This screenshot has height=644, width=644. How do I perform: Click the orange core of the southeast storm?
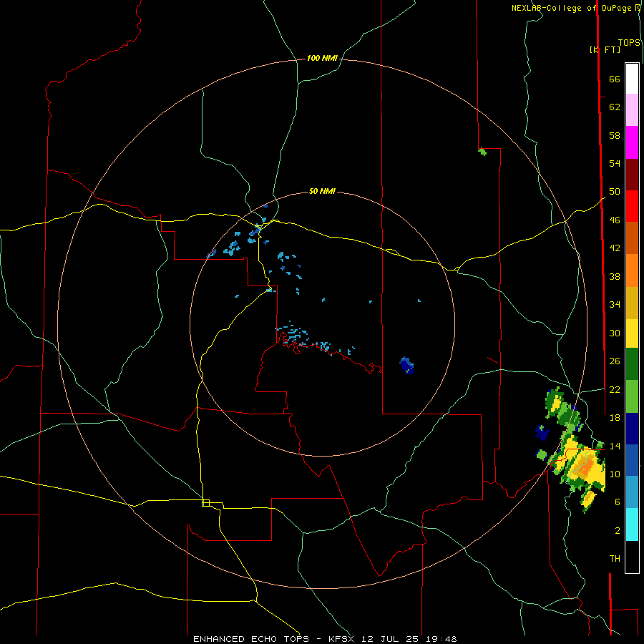pyautogui.click(x=585, y=467)
